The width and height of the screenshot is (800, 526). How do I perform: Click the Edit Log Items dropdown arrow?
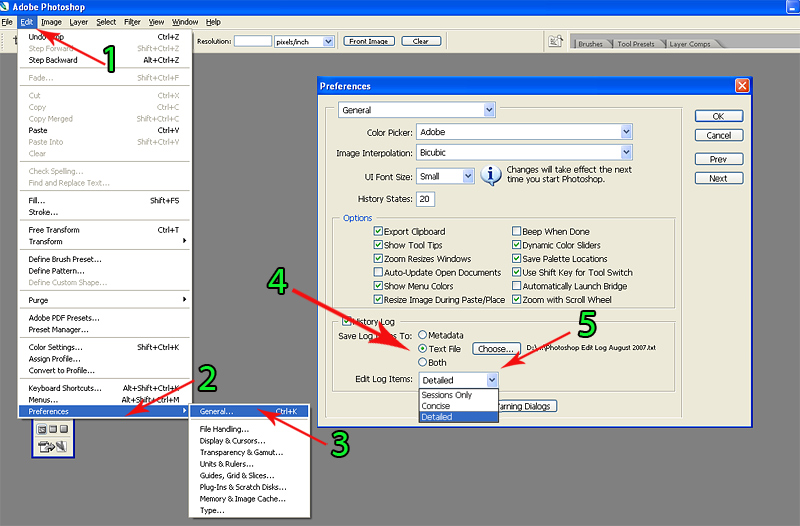(492, 380)
